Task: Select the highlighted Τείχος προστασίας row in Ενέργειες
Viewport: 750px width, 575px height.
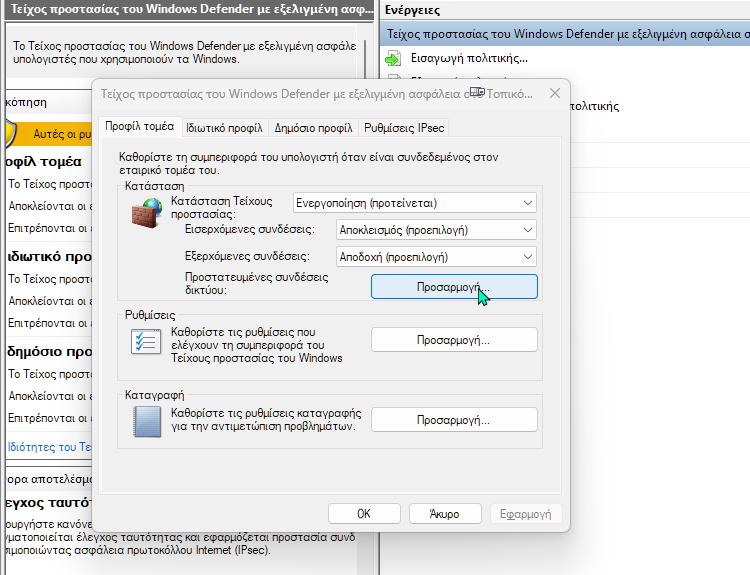Action: point(565,34)
